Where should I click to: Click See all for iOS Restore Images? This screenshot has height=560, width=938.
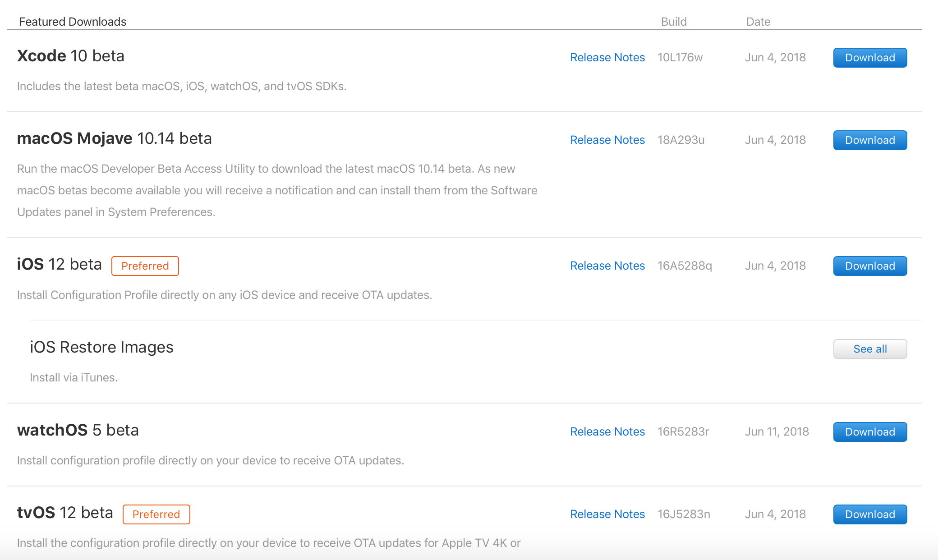tap(869, 349)
